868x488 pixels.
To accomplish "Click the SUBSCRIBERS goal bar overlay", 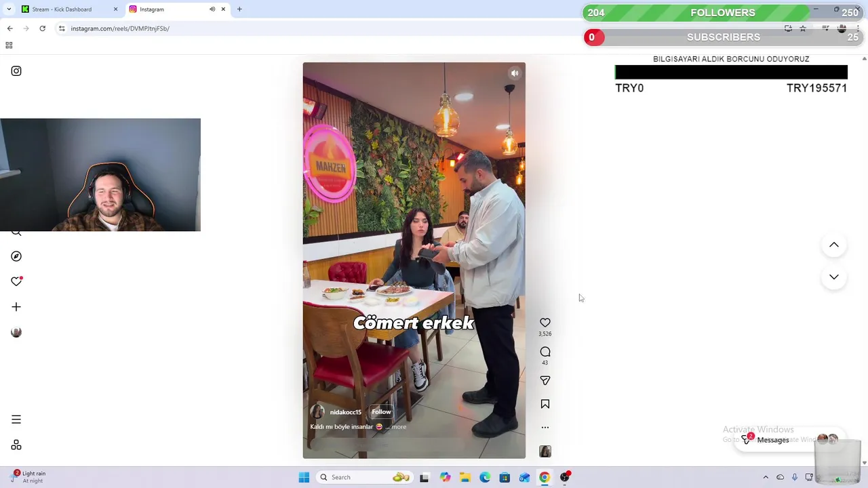I will (723, 37).
